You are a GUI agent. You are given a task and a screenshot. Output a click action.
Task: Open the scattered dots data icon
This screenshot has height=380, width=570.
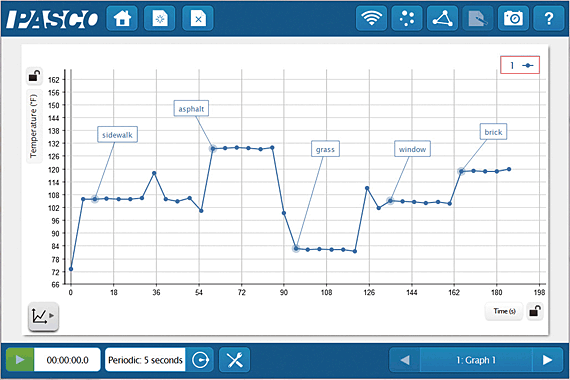(x=407, y=18)
